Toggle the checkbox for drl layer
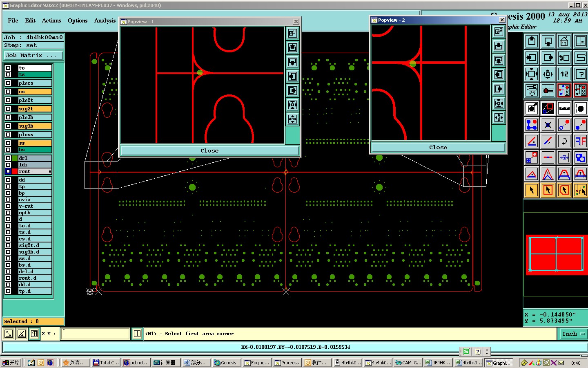 point(8,158)
